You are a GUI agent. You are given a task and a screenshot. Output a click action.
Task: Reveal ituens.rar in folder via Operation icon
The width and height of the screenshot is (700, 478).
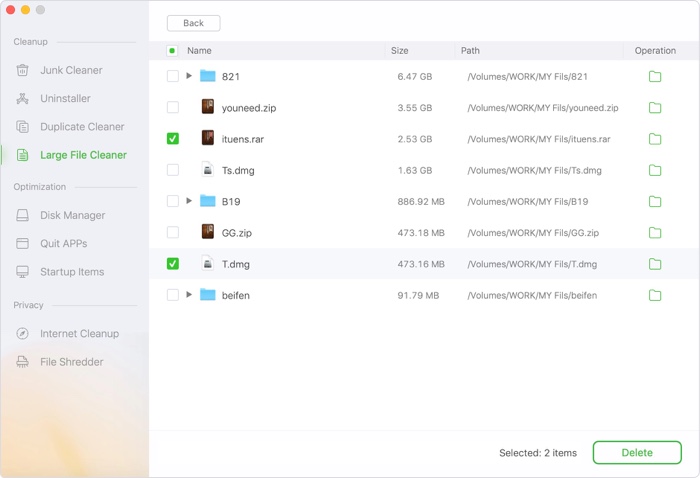point(655,139)
